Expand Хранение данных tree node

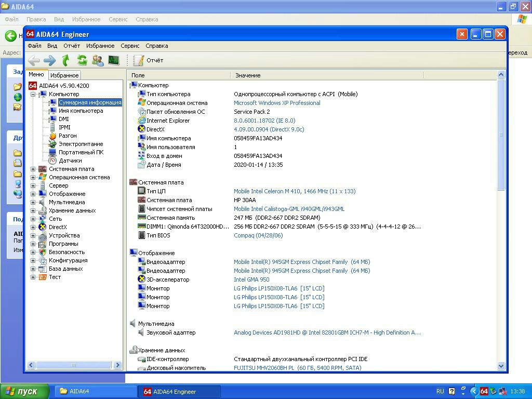(33, 210)
